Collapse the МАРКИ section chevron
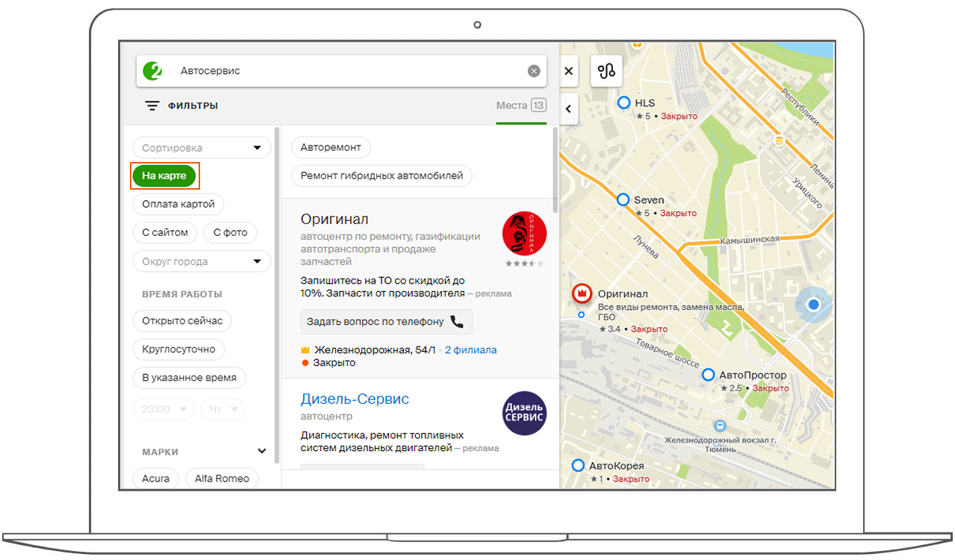 (x=262, y=451)
